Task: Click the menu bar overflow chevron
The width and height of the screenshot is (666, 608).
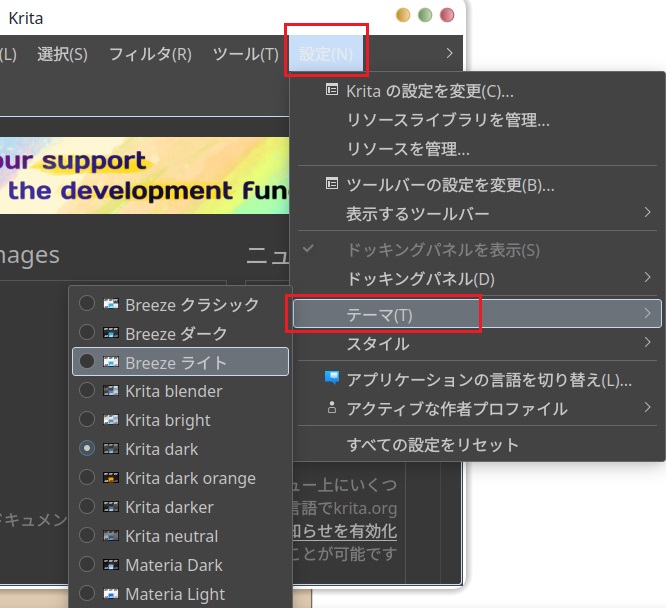Action: point(449,53)
